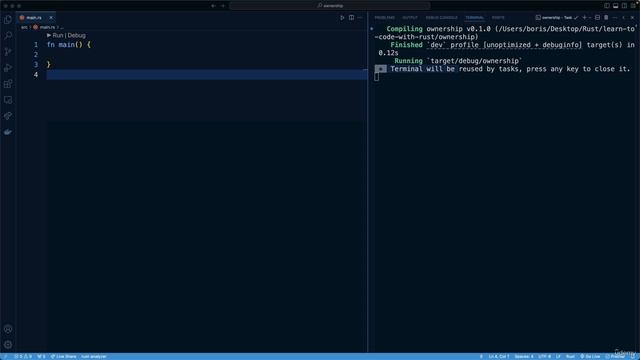Open the Source Control view
Screen dimensions: 640x360
tap(8, 52)
